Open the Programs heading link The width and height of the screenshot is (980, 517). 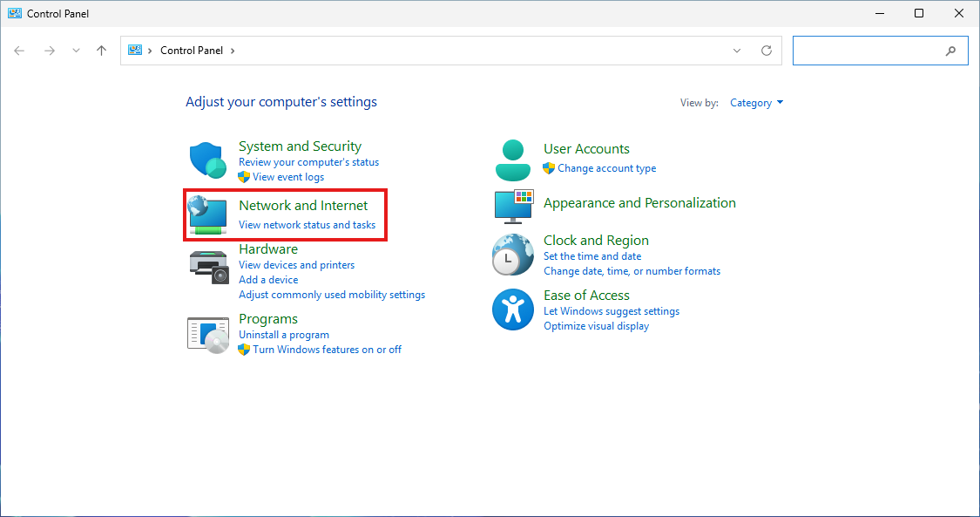click(268, 319)
